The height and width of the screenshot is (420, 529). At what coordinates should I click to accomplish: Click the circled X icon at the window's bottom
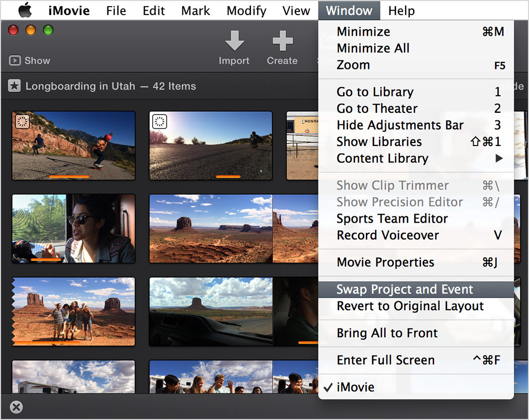(x=16, y=407)
